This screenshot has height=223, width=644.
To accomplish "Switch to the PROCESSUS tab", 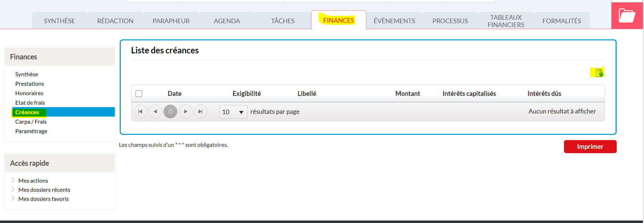I will click(450, 21).
